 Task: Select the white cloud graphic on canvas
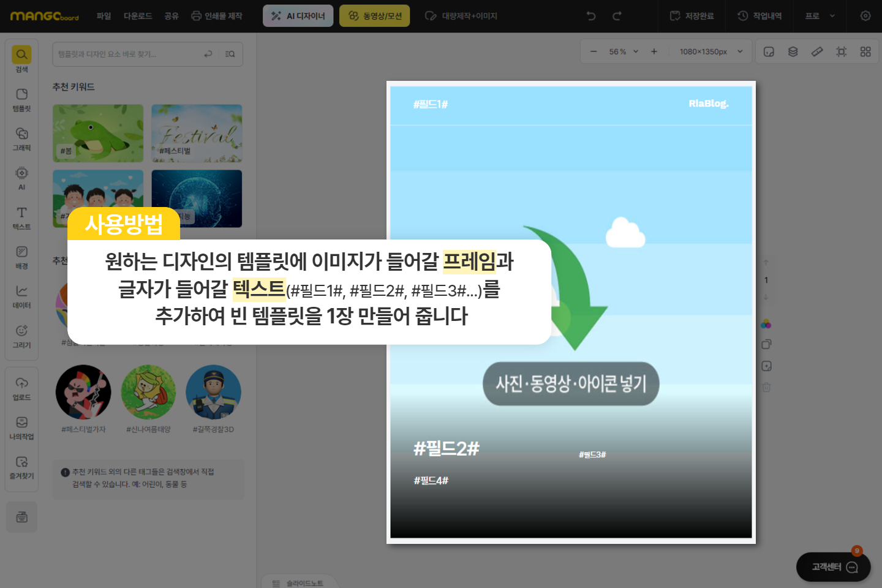tap(625, 233)
